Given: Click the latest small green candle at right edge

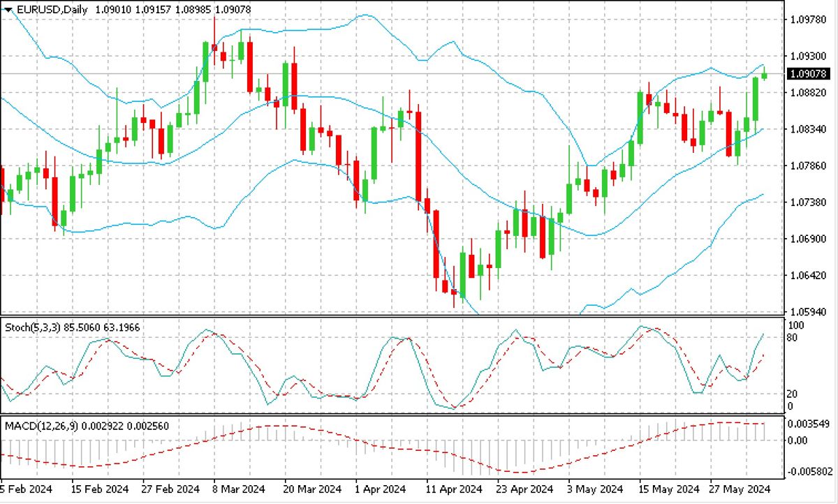Looking at the screenshot, I should tap(764, 75).
